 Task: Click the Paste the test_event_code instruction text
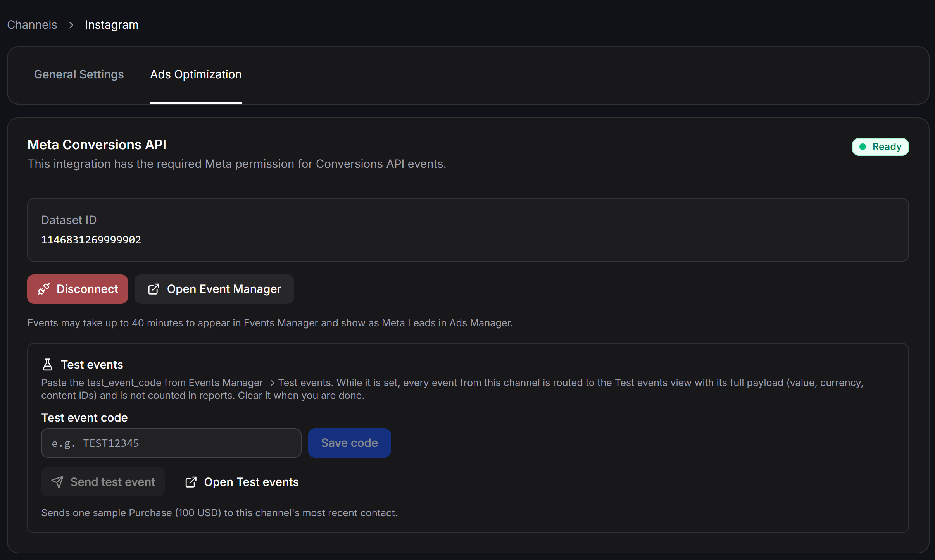click(x=452, y=389)
